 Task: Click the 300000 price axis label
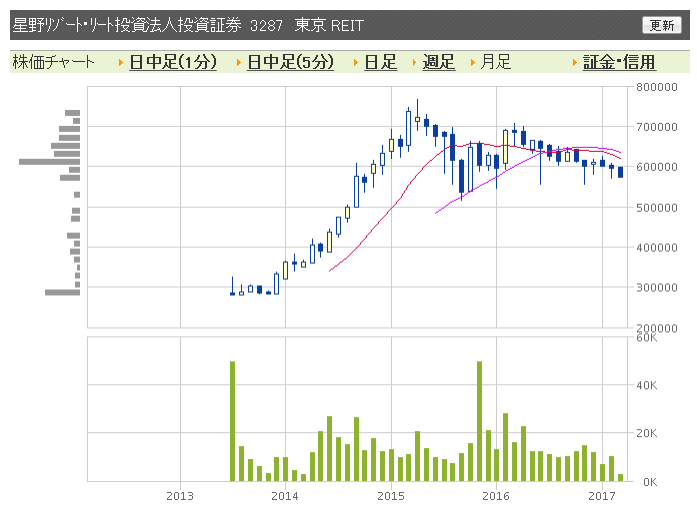[x=657, y=288]
